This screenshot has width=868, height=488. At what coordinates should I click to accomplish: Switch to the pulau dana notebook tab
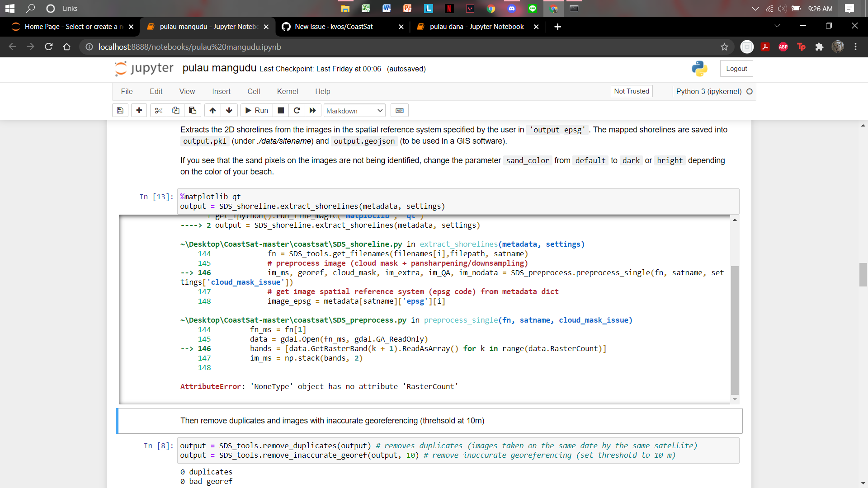(x=475, y=27)
